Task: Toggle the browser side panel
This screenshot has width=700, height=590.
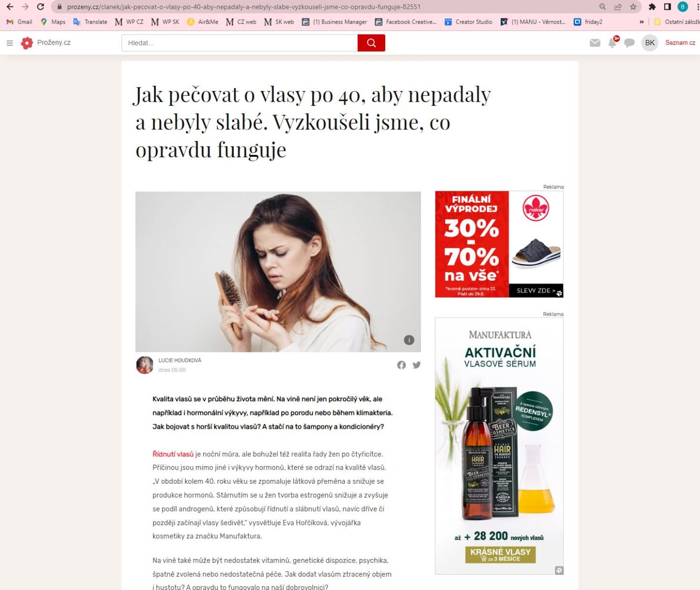Action: pyautogui.click(x=668, y=7)
